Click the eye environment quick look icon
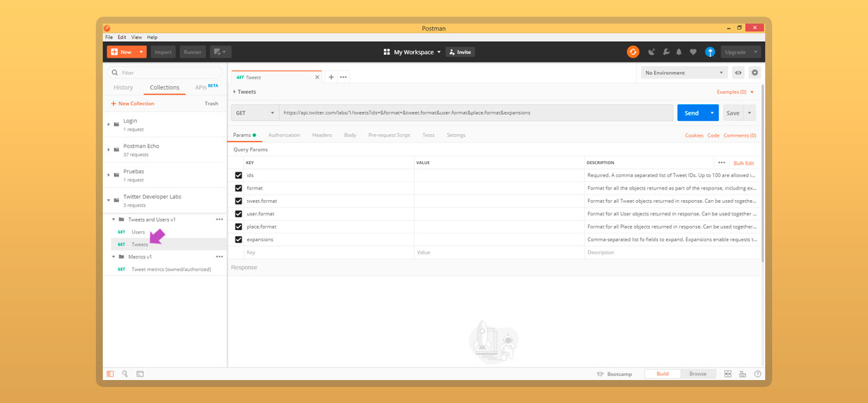 738,72
